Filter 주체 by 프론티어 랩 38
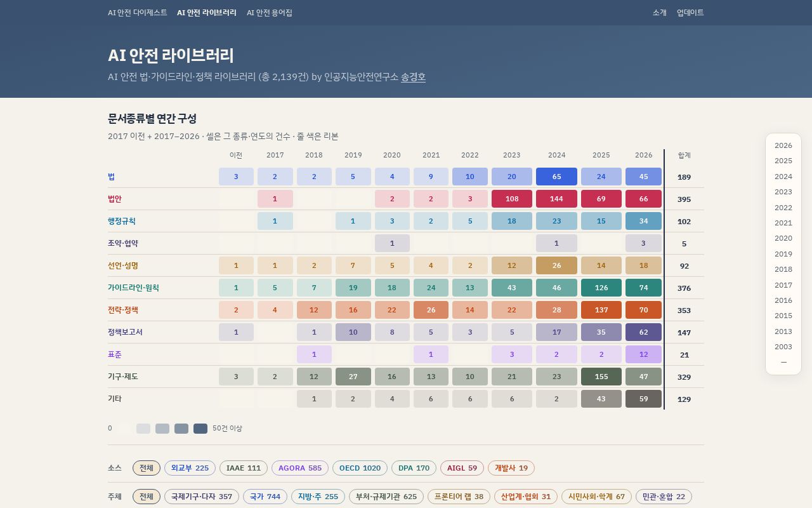Viewport: 812px width, 508px height. [459, 497]
